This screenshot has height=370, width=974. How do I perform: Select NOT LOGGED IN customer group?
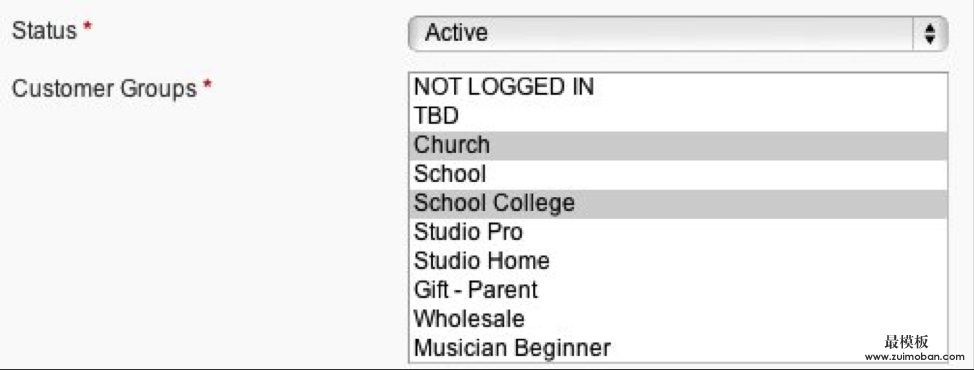click(678, 88)
